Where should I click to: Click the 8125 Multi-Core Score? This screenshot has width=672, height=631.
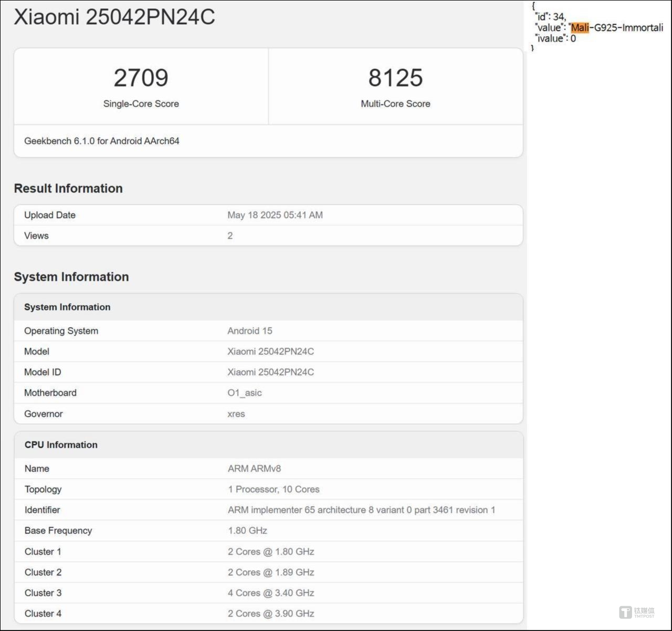(x=395, y=78)
